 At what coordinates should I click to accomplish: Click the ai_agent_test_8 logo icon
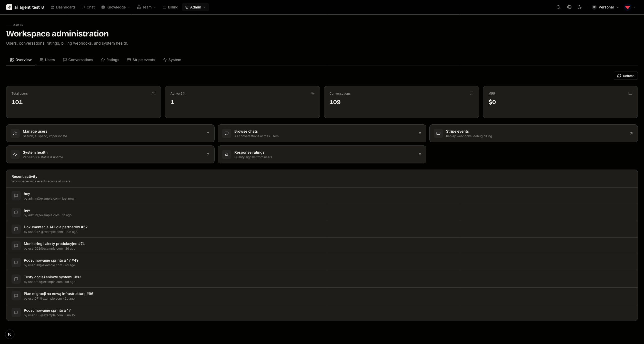point(9,7)
